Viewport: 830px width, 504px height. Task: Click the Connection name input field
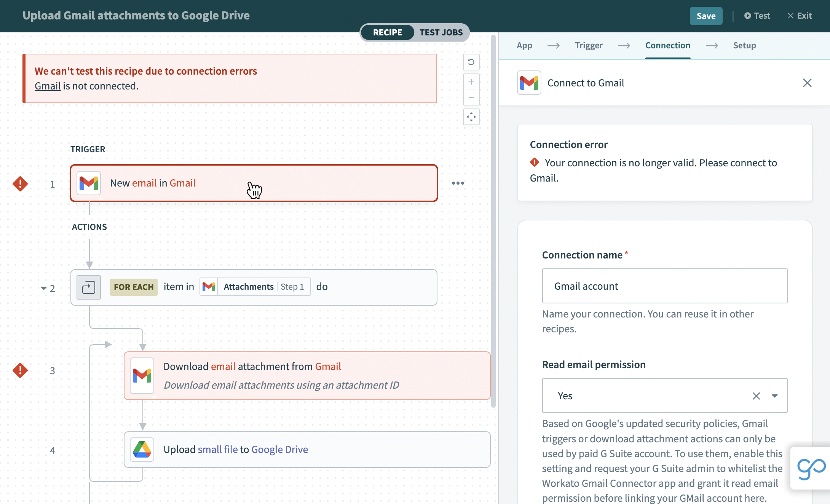(664, 286)
